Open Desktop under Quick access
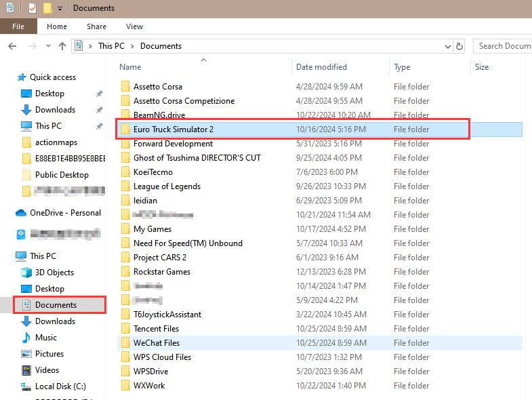The width and height of the screenshot is (532, 400). (49, 94)
